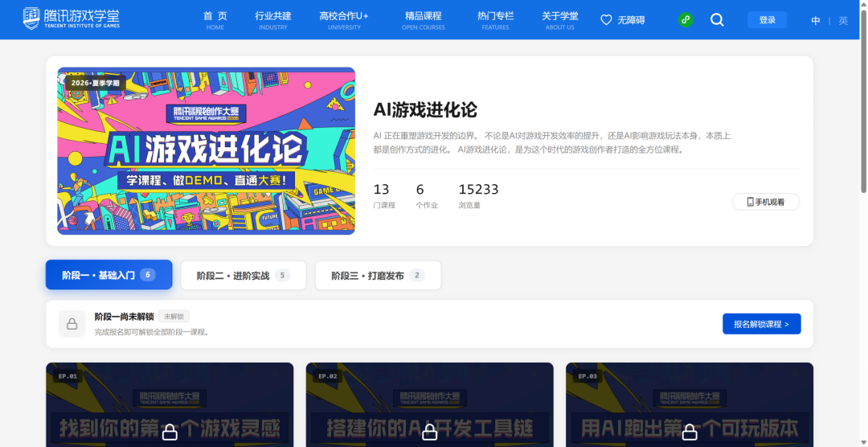Open the 行业共建 INDUSTRY menu
Viewport: 868px width, 447px height.
[273, 20]
